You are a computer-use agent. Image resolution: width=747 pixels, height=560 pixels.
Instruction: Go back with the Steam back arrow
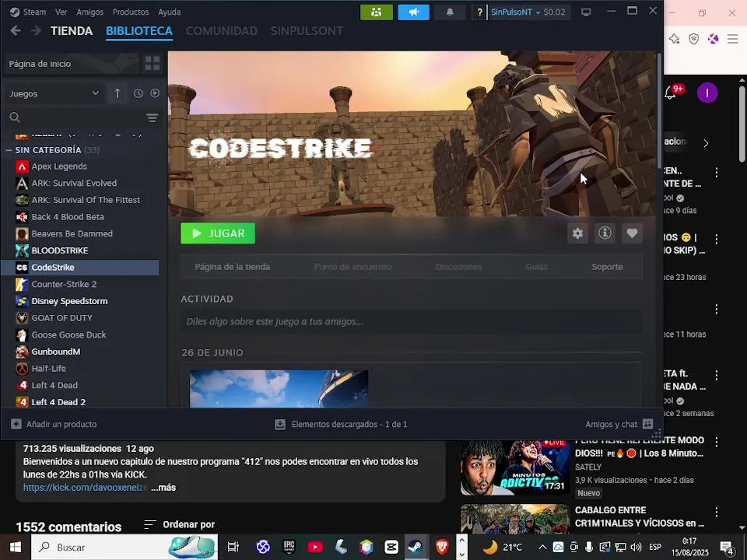coord(16,31)
